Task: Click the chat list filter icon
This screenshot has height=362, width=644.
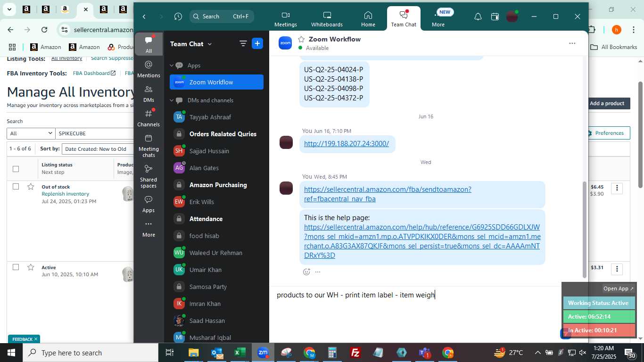Action: click(243, 44)
